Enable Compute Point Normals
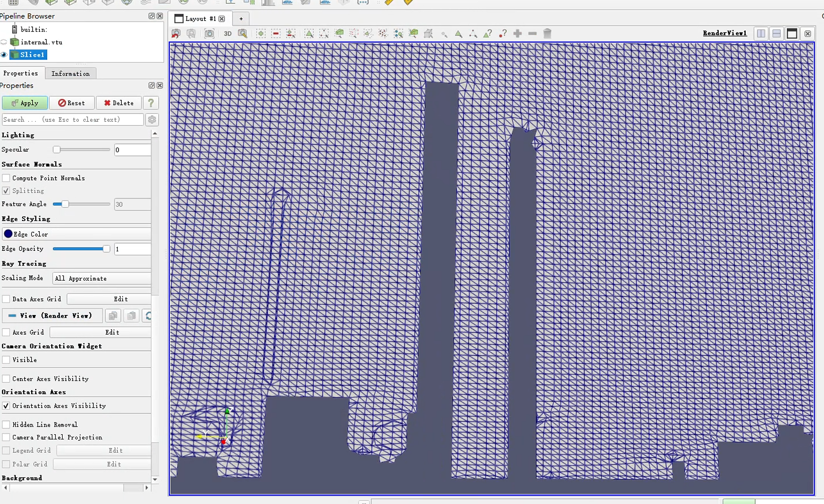This screenshot has height=504, width=824. coord(6,178)
